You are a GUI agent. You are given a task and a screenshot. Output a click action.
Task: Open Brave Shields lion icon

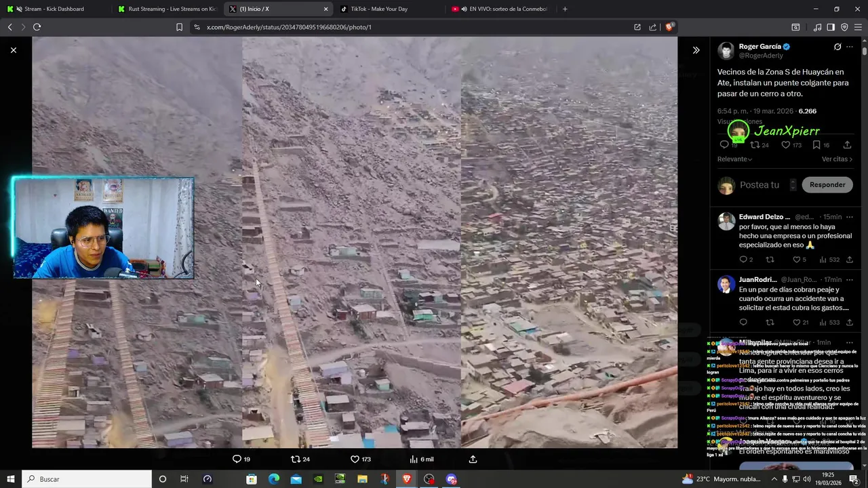(669, 27)
